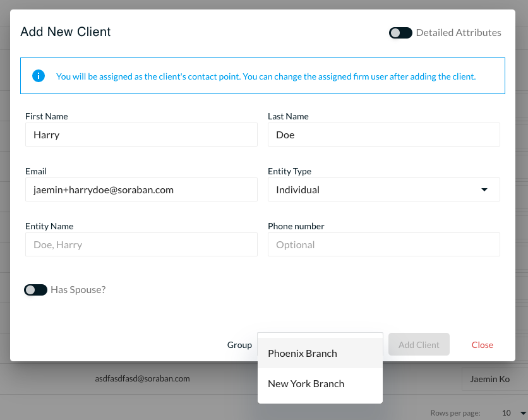Click the Last Name field containing Doe
Viewport: 528px width, 420px height.
tap(383, 135)
